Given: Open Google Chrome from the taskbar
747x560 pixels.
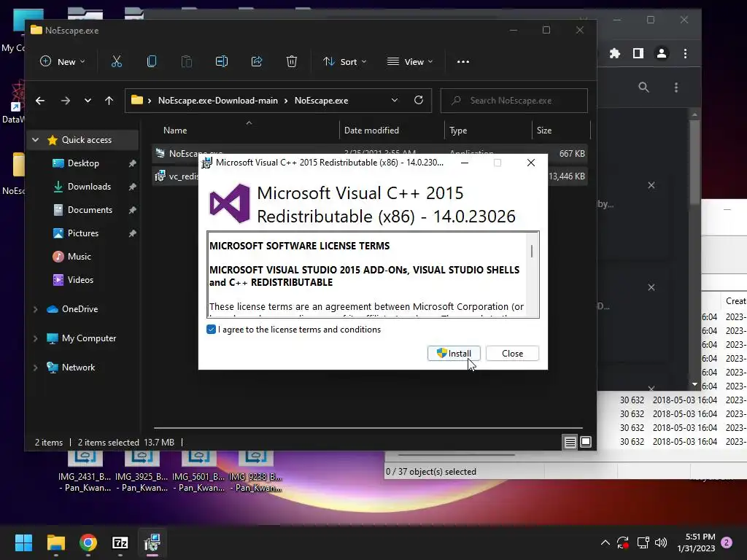Looking at the screenshot, I should 88,542.
